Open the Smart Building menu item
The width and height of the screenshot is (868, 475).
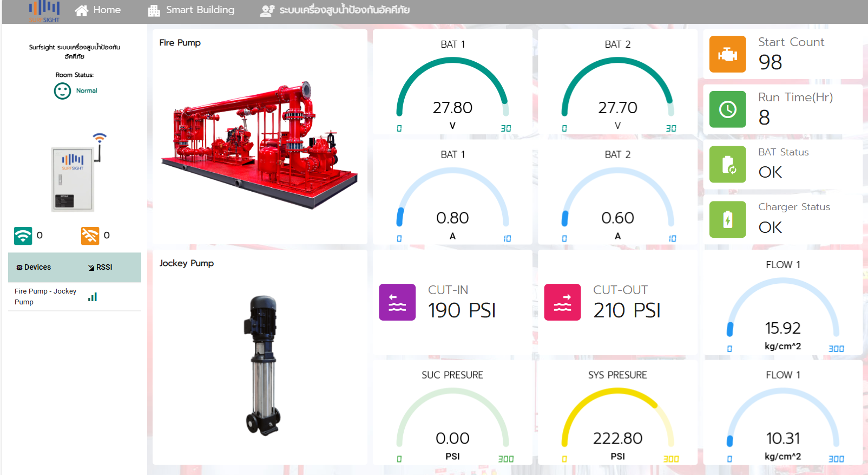coord(192,10)
